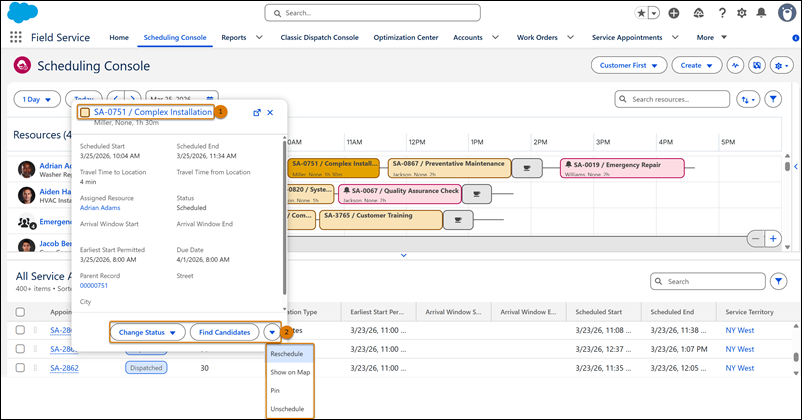
Task: Check the first appointment row checkbox
Action: (20, 330)
